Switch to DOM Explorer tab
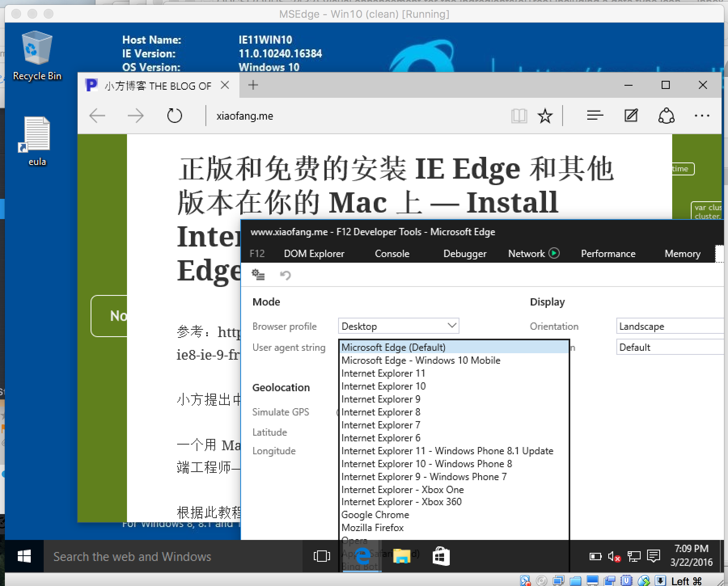 [314, 253]
